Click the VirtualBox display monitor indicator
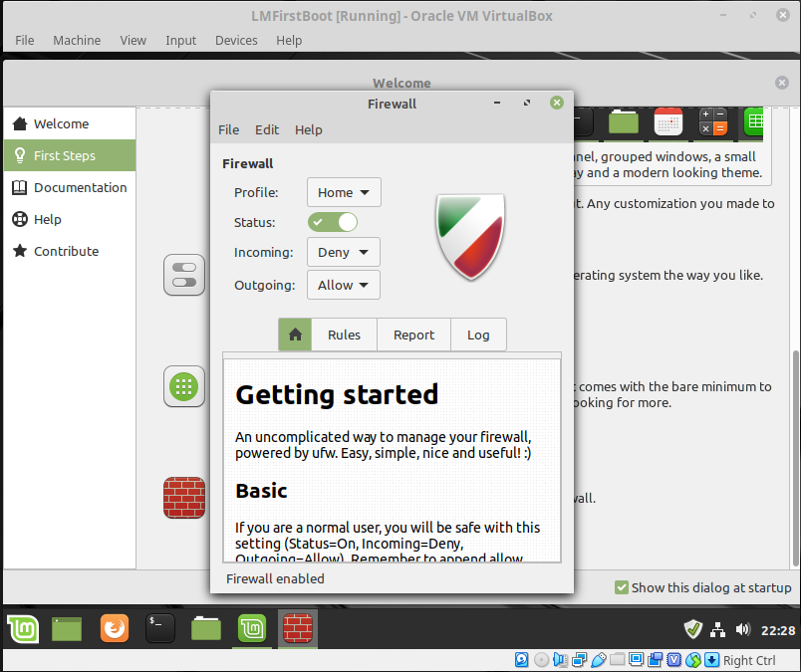801x672 pixels. [x=636, y=659]
